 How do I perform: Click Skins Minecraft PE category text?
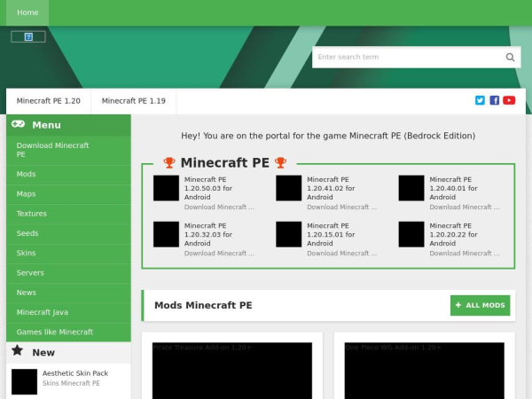[71, 383]
